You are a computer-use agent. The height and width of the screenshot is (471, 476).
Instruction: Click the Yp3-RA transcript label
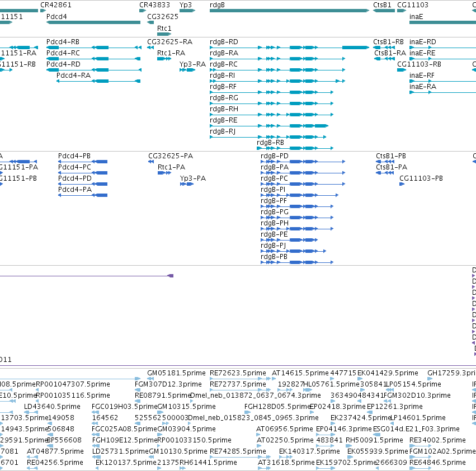point(192,64)
